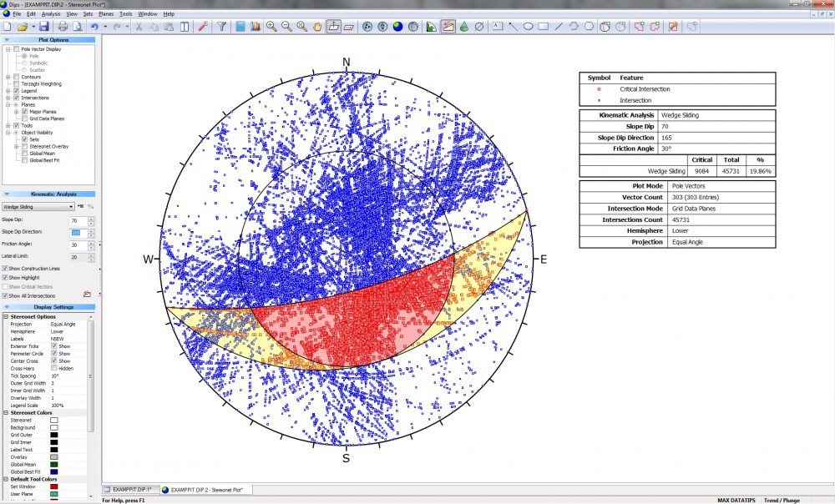
Task: Click the Set Window red color swatch
Action: pyautogui.click(x=53, y=486)
